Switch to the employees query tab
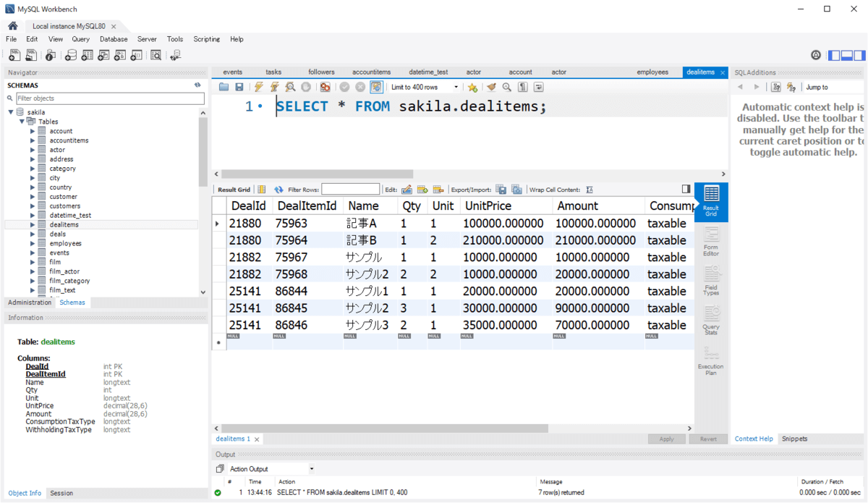Viewport: 868px width, 503px height. [x=652, y=72]
